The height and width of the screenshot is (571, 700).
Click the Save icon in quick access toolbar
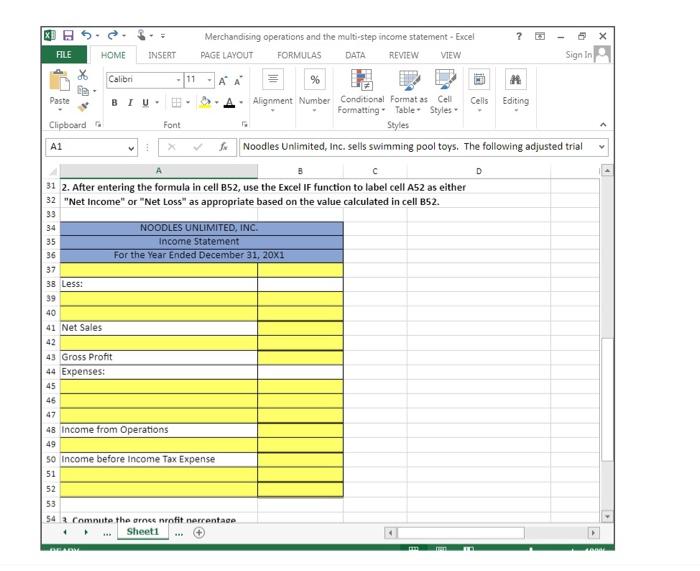(68, 36)
